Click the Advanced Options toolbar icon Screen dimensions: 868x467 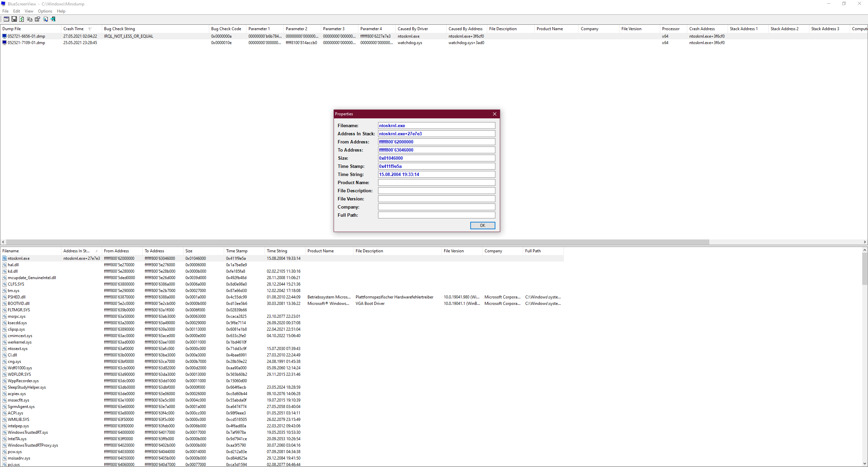(6, 19)
